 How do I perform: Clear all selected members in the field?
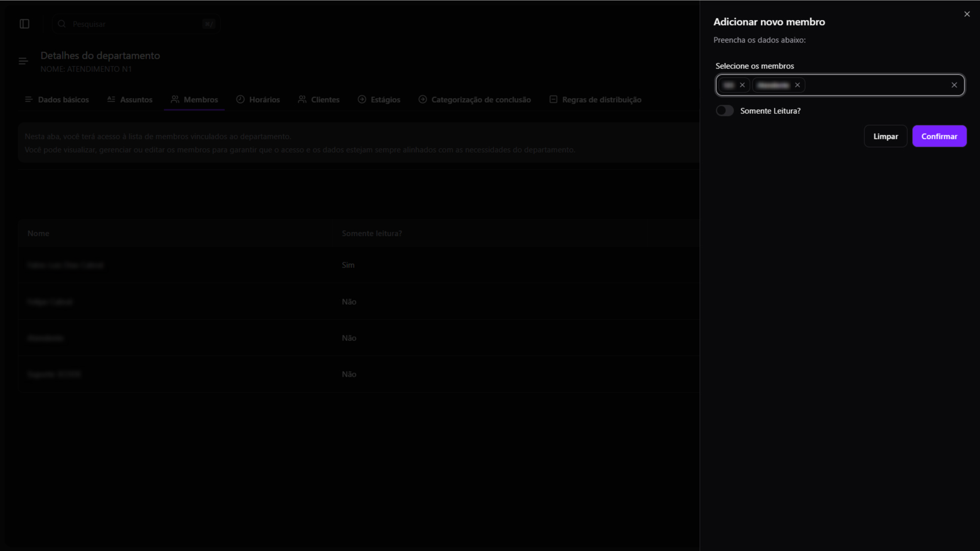[x=954, y=85]
